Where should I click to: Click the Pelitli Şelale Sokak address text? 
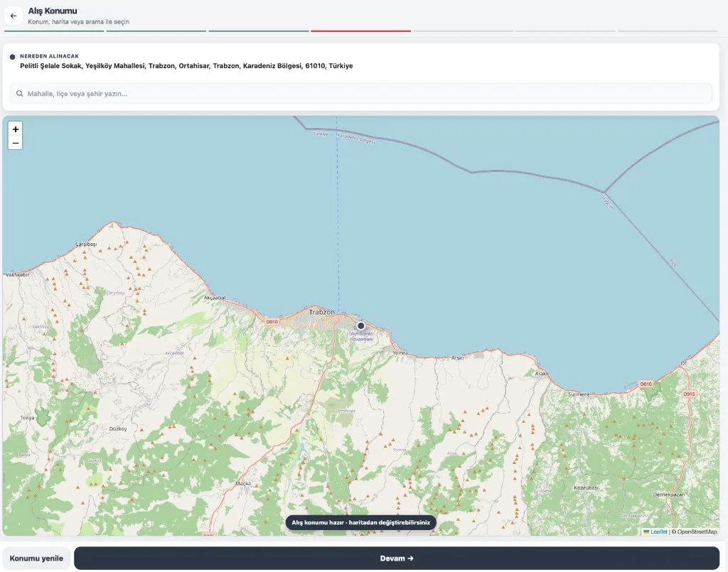[186, 66]
